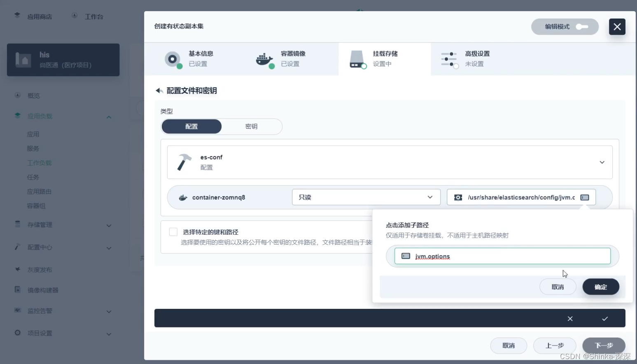This screenshot has width=637, height=364.
Task: Open 工作负载 in the sidebar
Action: pos(40,163)
